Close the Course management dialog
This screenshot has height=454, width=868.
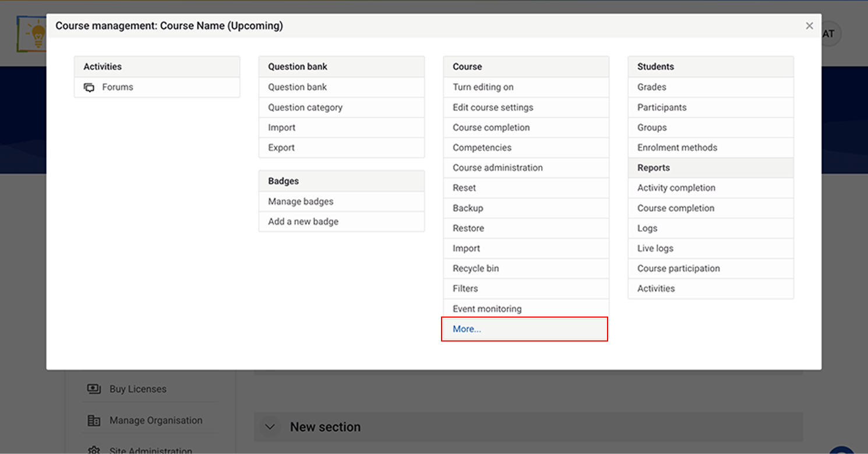click(809, 26)
